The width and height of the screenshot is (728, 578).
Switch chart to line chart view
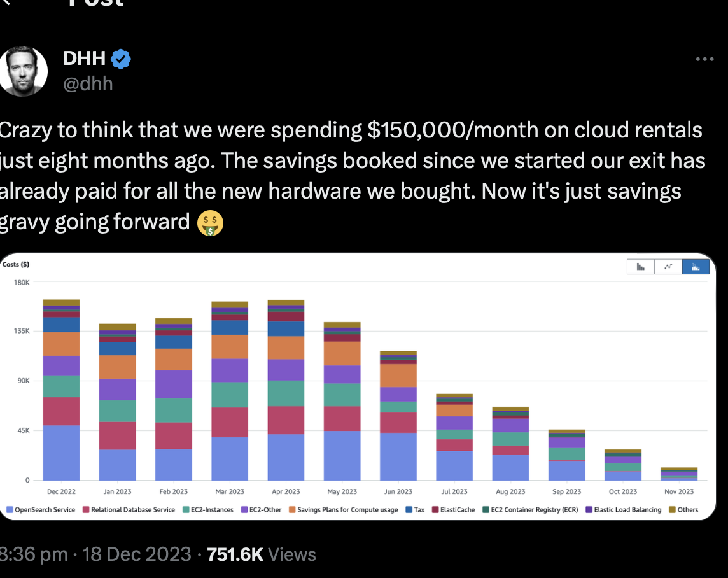[668, 267]
